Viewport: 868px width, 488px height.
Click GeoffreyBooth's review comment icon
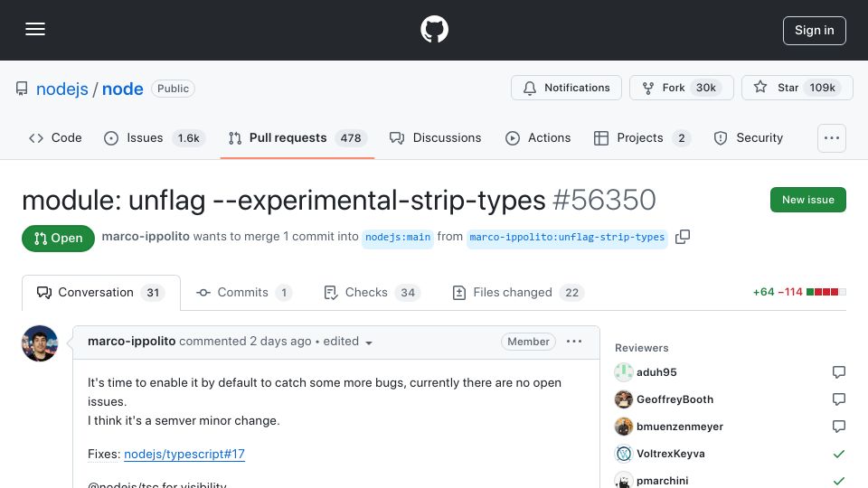tap(839, 399)
